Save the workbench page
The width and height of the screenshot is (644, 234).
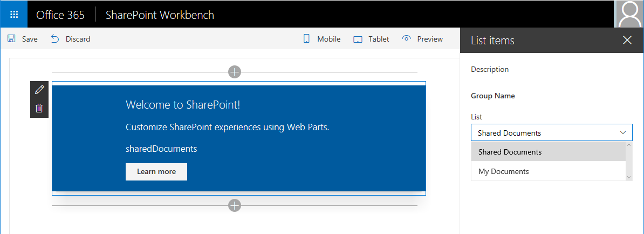23,39
